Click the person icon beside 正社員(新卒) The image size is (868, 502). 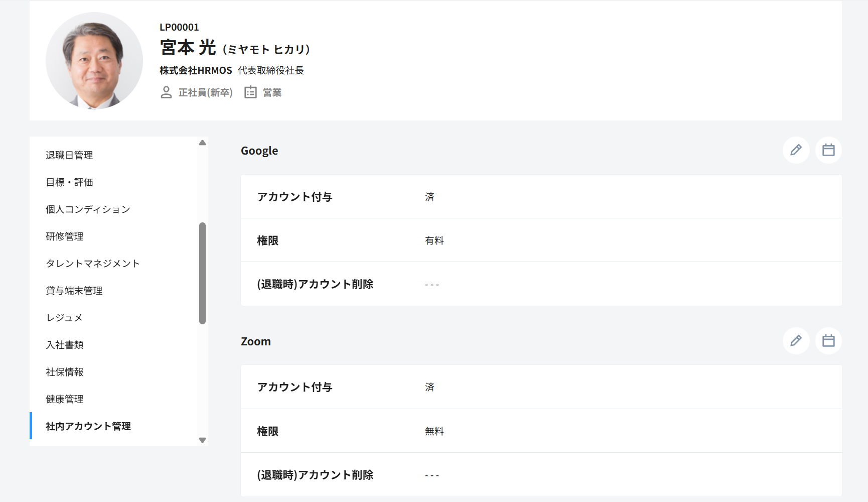(x=166, y=92)
